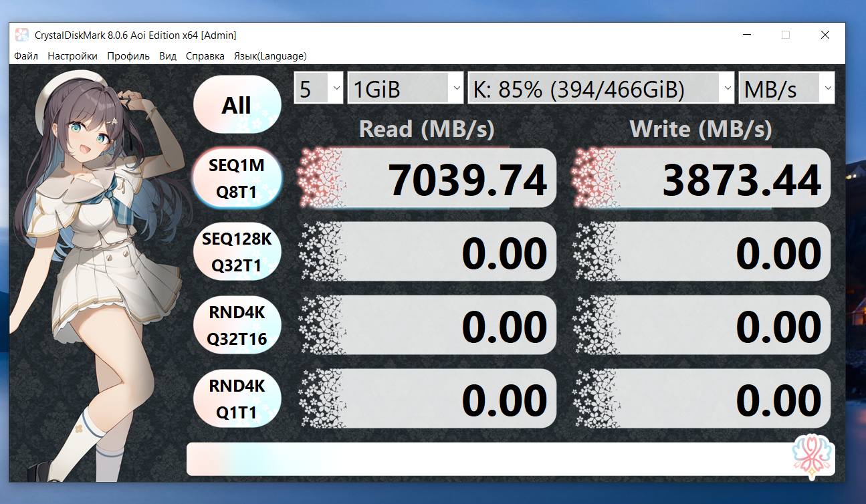
Task: Start the SEQ1M Q8T1 test
Action: tap(237, 178)
